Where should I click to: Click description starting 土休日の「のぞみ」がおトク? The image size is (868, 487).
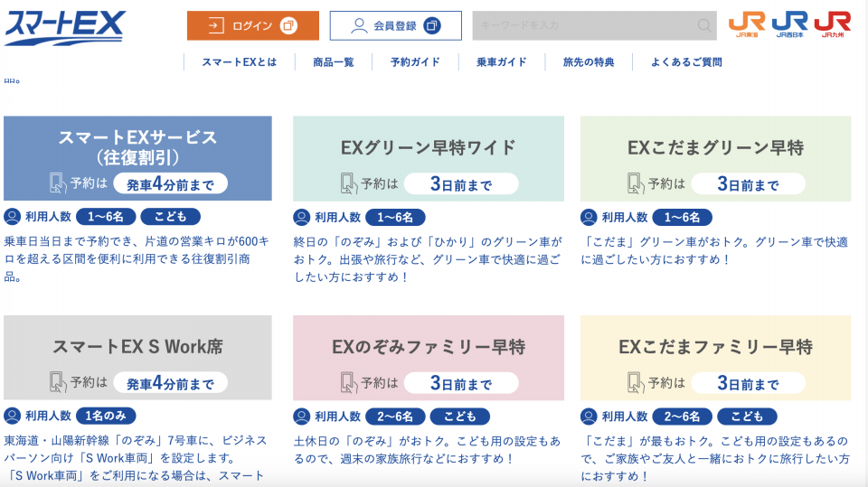(x=427, y=450)
